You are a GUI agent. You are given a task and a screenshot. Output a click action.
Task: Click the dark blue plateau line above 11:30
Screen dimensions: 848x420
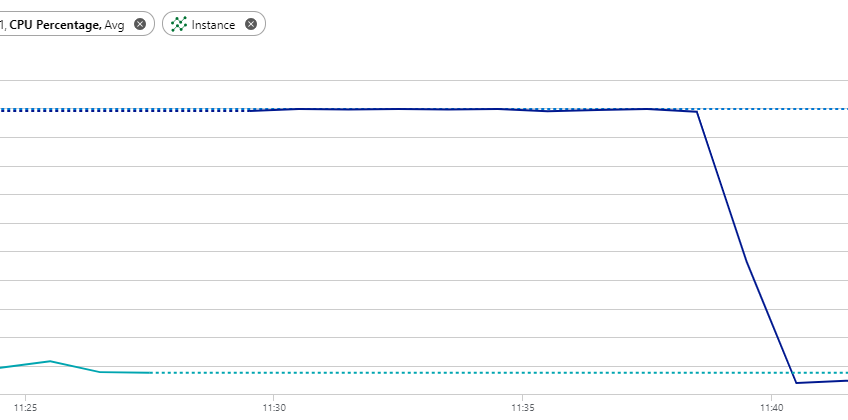[x=274, y=110]
